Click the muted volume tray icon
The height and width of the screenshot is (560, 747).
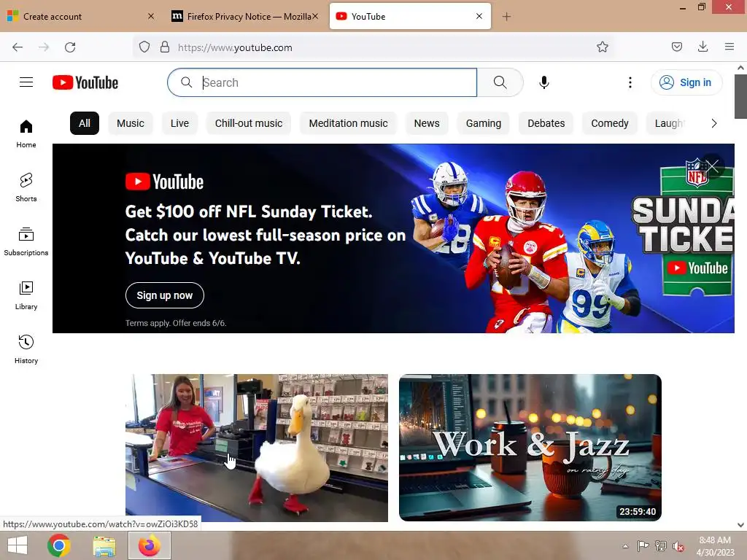point(678,546)
